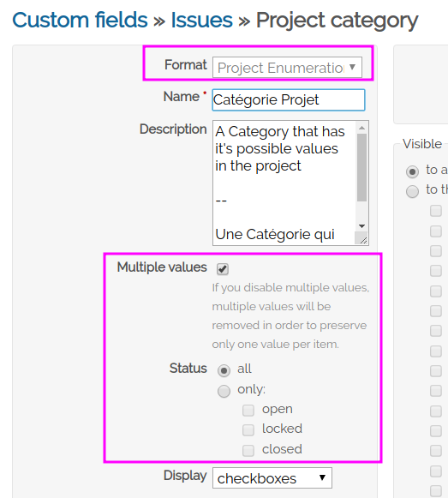Screen dimensions: 448x498
Task: Click the Name field containing Catégorie Projet
Action: 289,100
